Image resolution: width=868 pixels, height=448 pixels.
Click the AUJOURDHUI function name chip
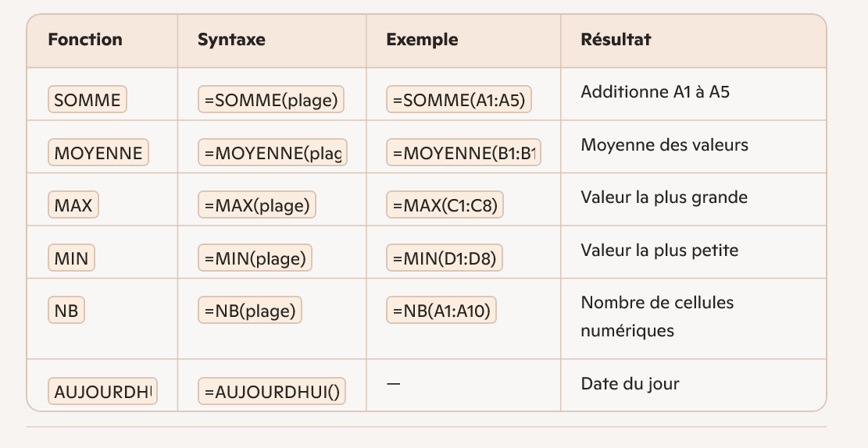(x=102, y=392)
